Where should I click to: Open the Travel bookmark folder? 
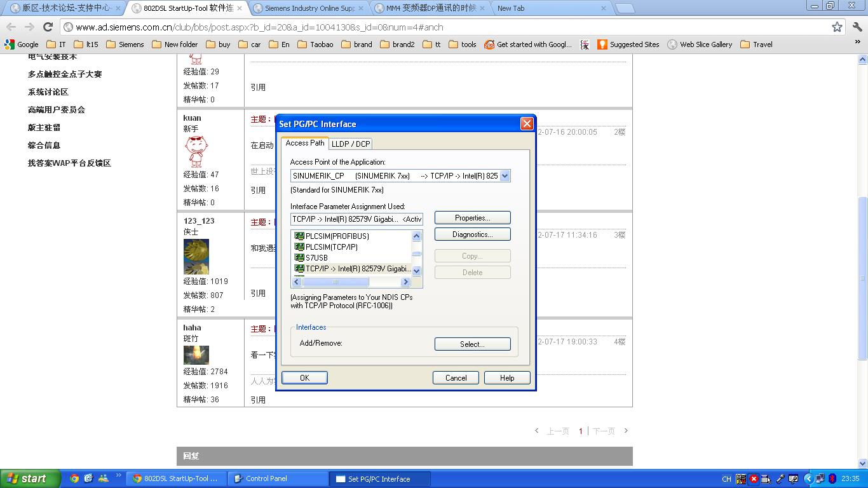tap(757, 44)
